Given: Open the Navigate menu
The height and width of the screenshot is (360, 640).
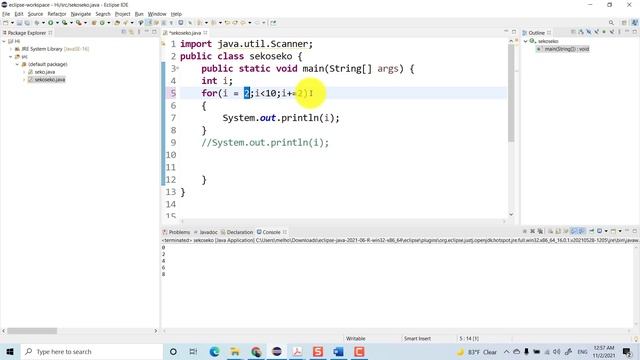Looking at the screenshot, I should pyautogui.click(x=81, y=14).
